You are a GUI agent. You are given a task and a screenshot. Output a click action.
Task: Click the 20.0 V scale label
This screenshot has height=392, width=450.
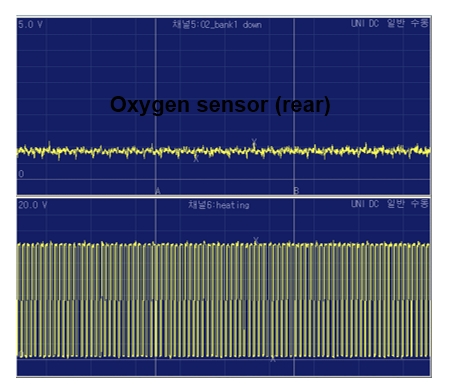(x=33, y=205)
